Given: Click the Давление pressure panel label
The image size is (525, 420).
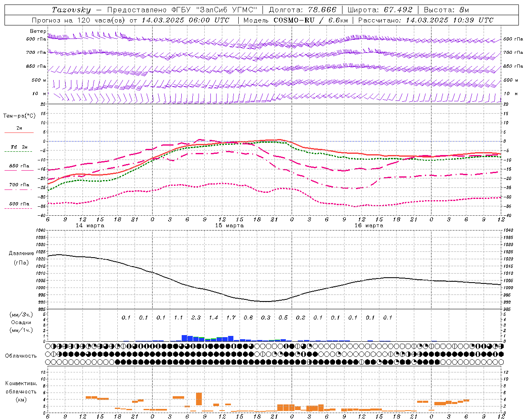Looking at the screenshot, I should 21,253.
